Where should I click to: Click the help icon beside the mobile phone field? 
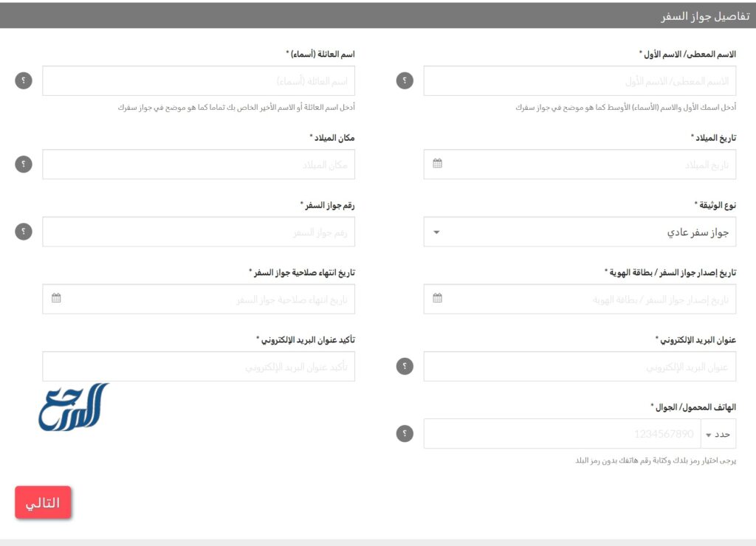[404, 434]
